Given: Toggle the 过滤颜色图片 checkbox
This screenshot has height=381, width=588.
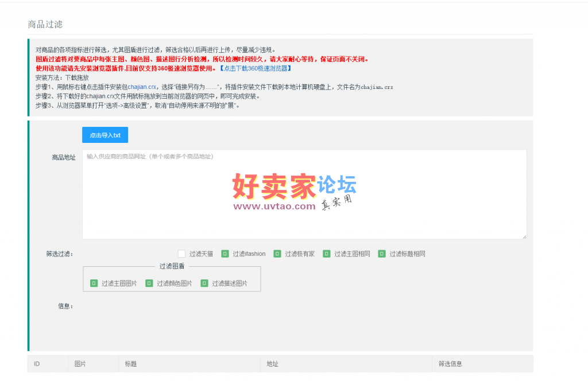Looking at the screenshot, I should (x=149, y=283).
